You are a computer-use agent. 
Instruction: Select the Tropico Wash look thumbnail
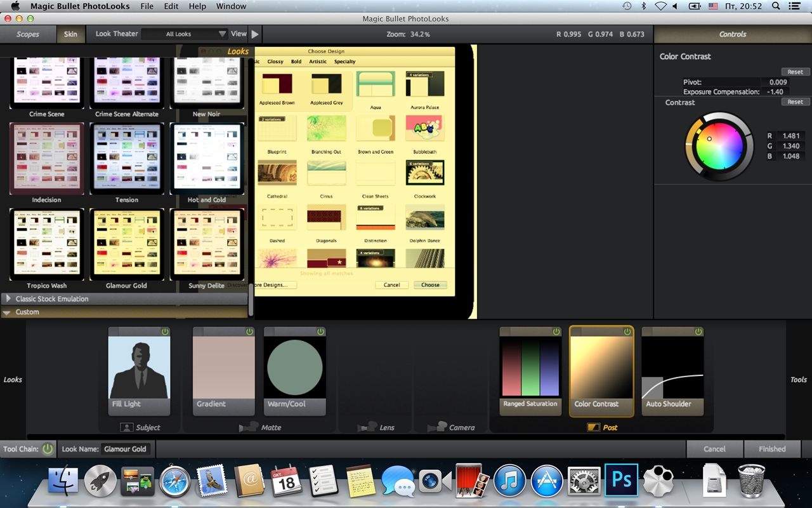pyautogui.click(x=47, y=244)
